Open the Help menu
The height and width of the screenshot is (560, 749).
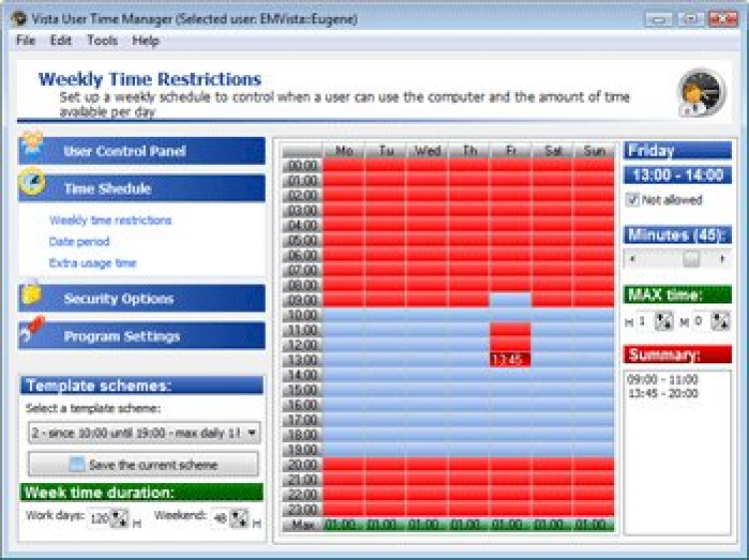[x=146, y=41]
